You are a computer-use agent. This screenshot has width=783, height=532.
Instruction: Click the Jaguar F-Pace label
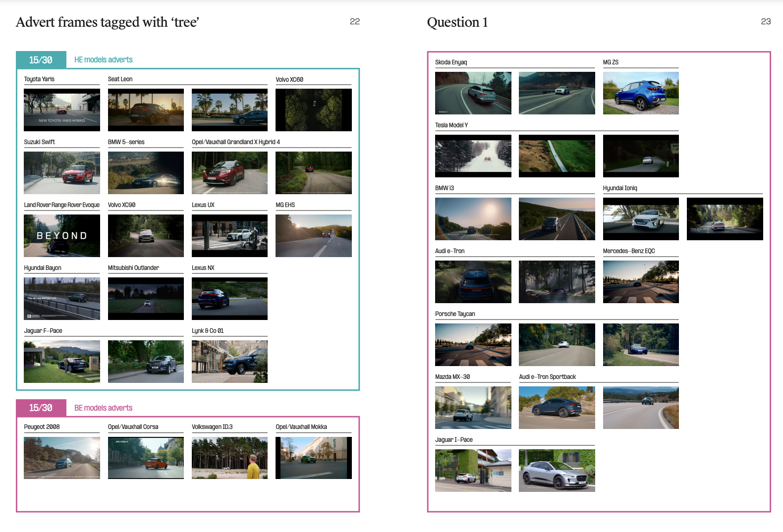coord(43,331)
